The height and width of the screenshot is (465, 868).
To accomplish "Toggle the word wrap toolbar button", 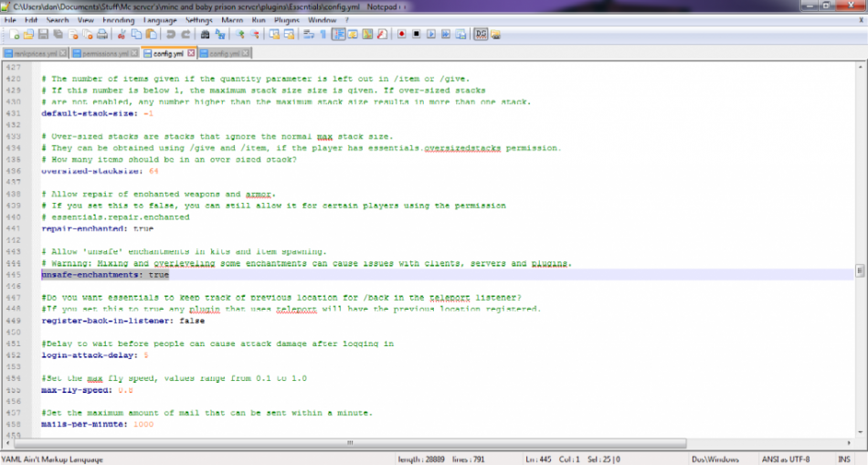I will [x=308, y=35].
